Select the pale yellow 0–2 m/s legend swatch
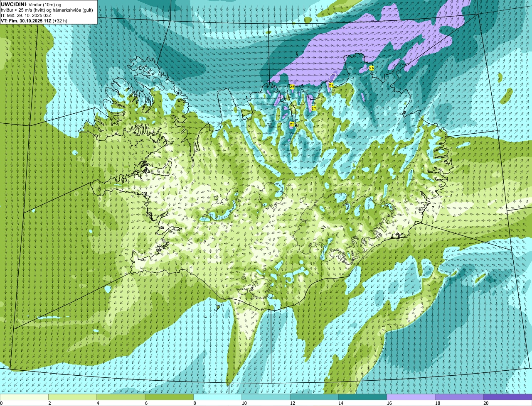 click(24, 397)
